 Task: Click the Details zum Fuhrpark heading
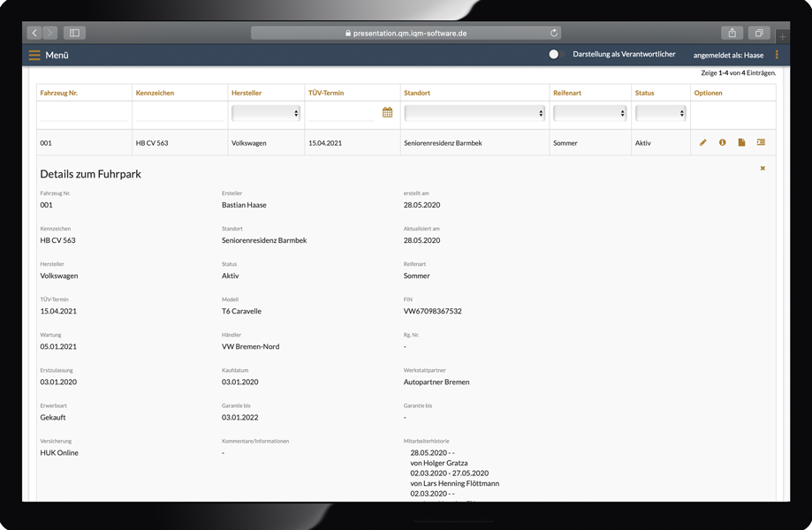pos(91,174)
